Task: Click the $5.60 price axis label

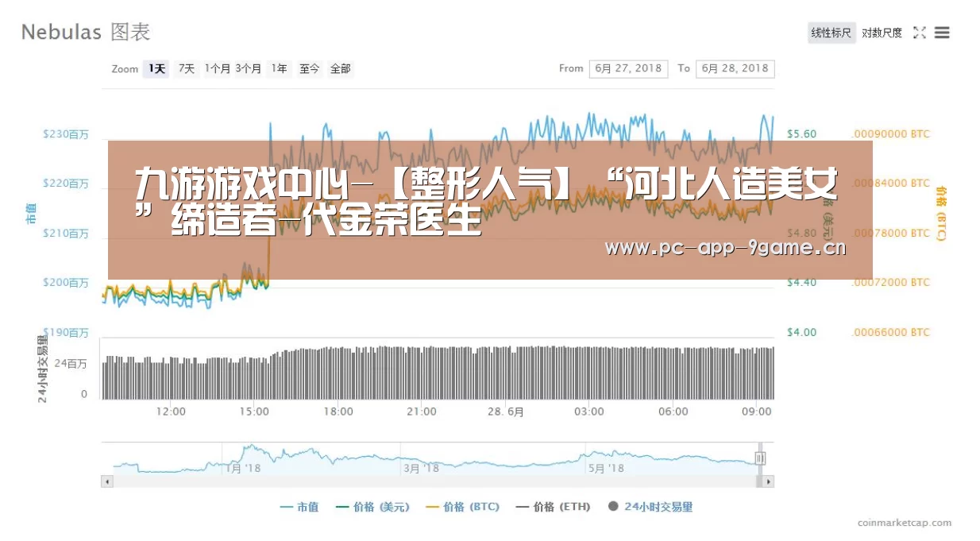Action: click(801, 134)
